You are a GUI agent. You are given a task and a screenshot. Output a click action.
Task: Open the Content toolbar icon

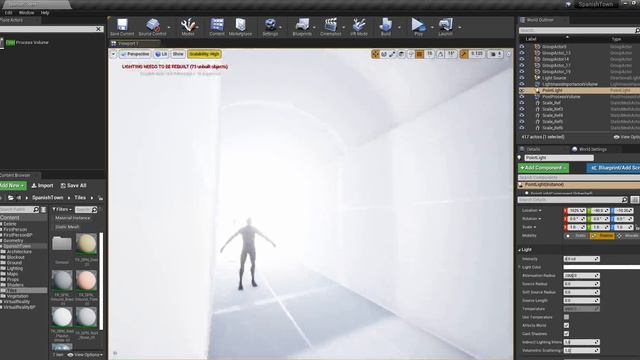click(x=217, y=27)
